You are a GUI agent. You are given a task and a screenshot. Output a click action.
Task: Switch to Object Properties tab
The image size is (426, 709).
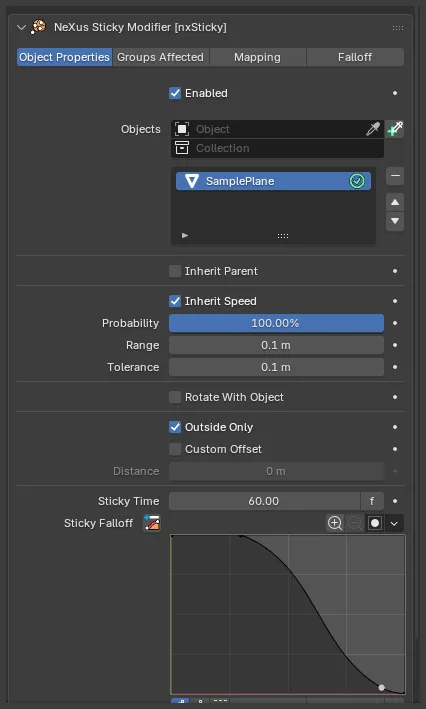64,57
